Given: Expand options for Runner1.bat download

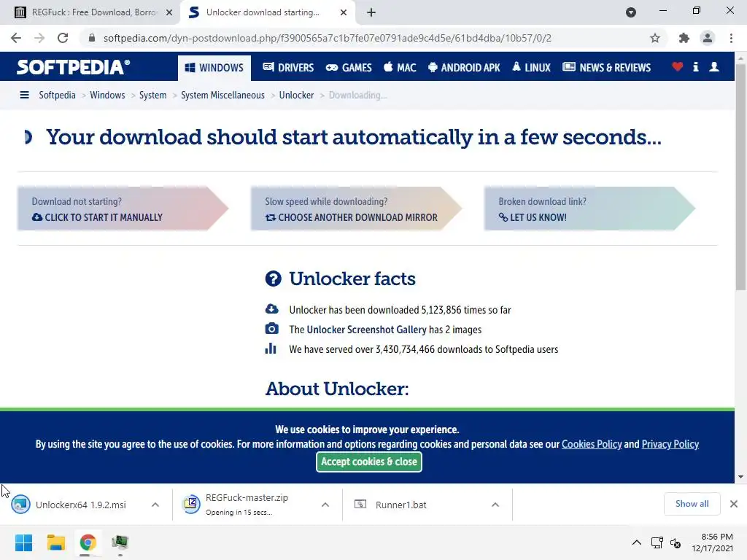Looking at the screenshot, I should pyautogui.click(x=495, y=505).
